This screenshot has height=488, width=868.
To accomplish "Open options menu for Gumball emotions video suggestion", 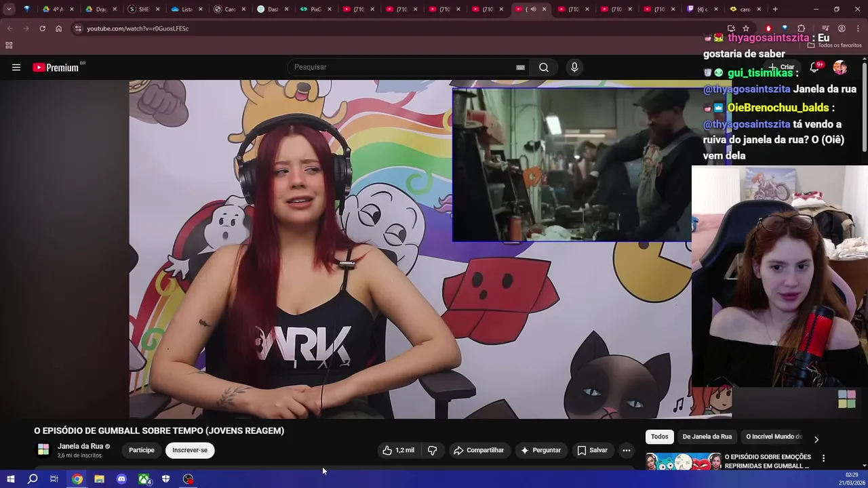I will pos(823,459).
